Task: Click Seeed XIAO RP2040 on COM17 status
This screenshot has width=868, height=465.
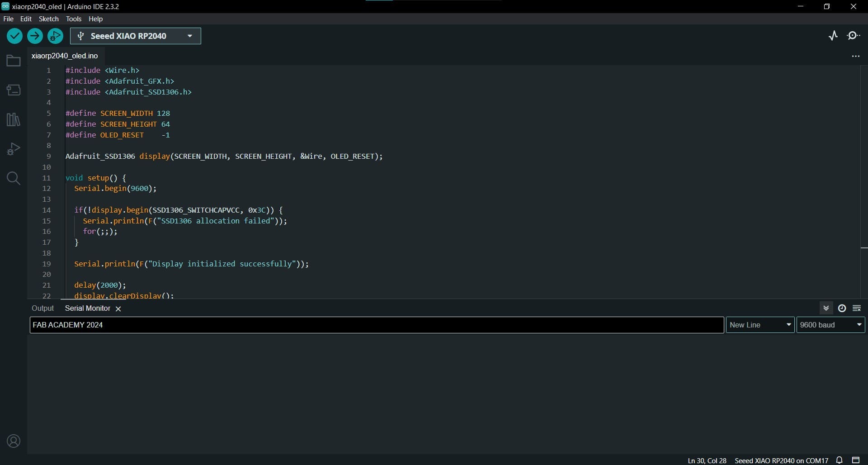Action: pos(781,460)
